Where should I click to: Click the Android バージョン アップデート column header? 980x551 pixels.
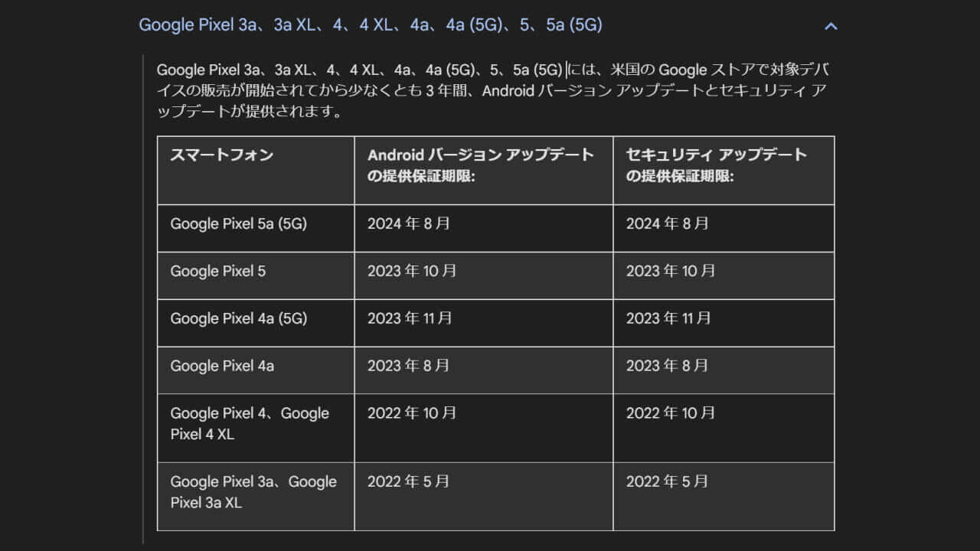click(480, 165)
